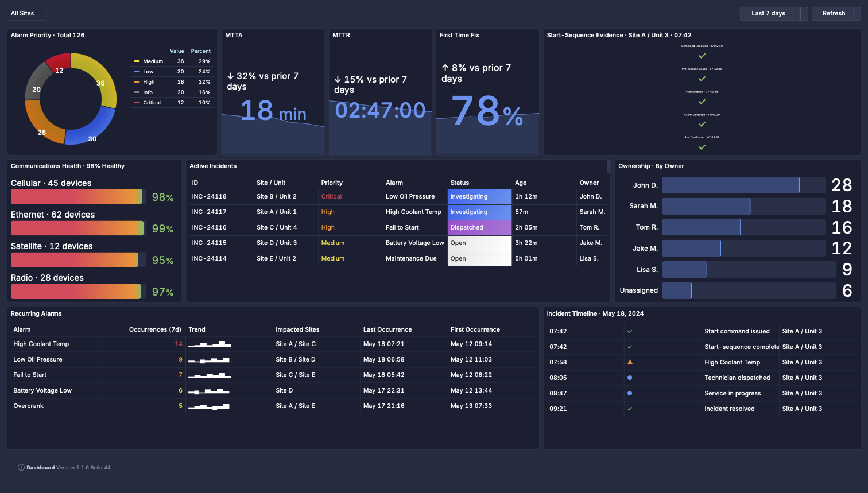868x493 pixels.
Task: Click the trend sparkline for Fail to Start
Action: (210, 375)
